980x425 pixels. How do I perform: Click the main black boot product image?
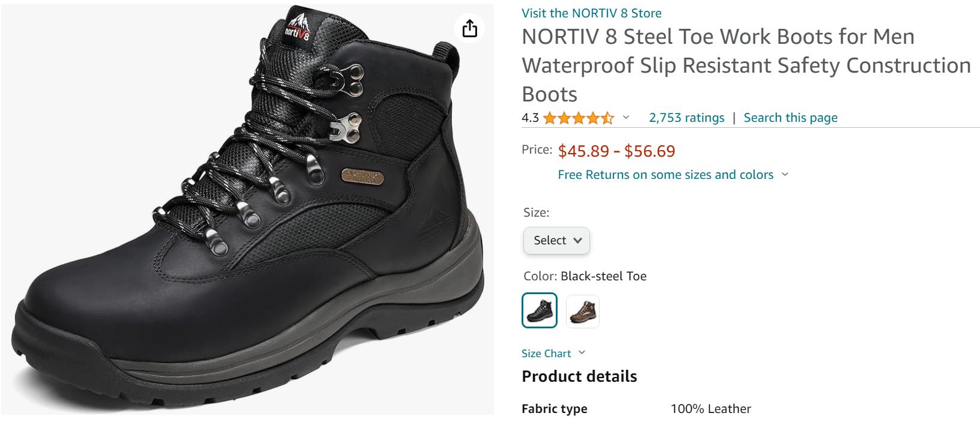(x=247, y=209)
